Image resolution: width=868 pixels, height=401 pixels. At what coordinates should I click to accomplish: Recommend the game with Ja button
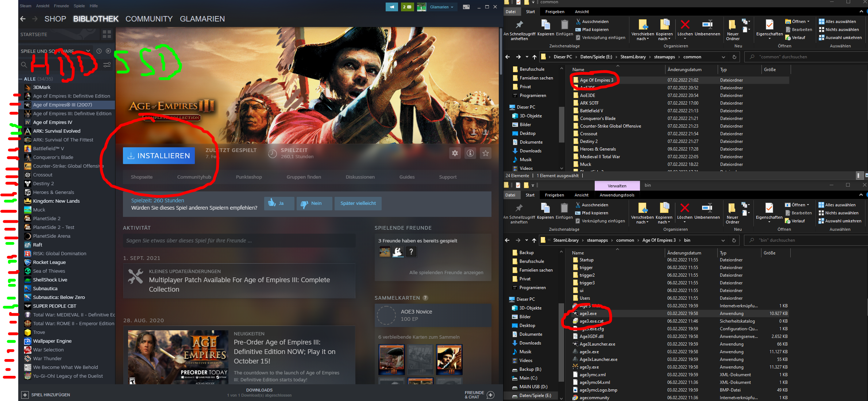(x=279, y=203)
